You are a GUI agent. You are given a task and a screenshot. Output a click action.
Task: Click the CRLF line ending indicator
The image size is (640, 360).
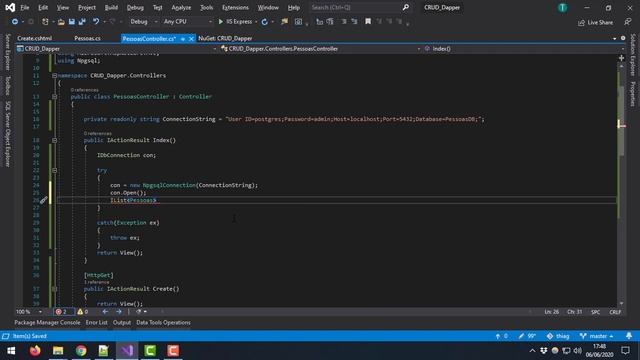(x=615, y=312)
